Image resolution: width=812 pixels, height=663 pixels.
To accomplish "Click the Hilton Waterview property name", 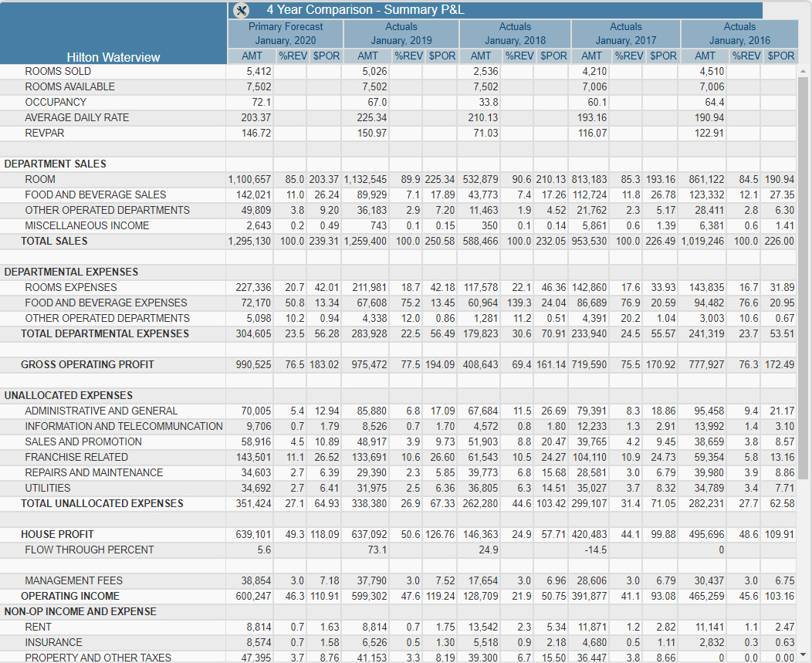I will (113, 57).
